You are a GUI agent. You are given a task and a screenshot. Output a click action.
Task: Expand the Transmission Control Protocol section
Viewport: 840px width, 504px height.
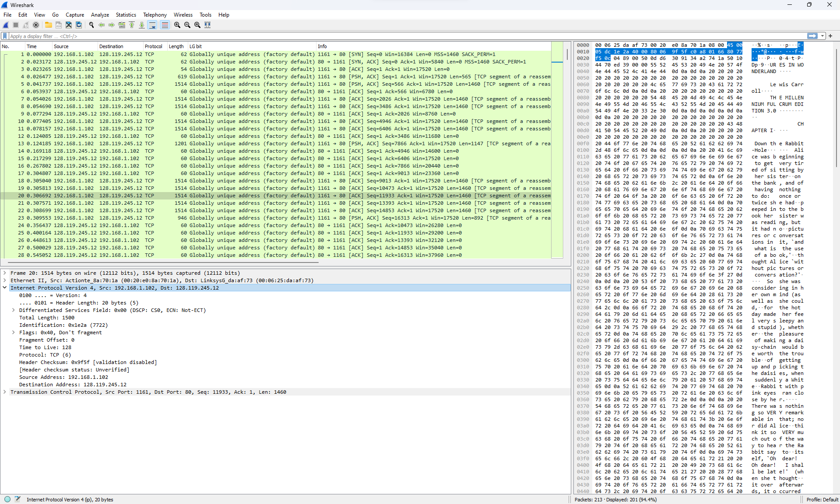(5, 392)
